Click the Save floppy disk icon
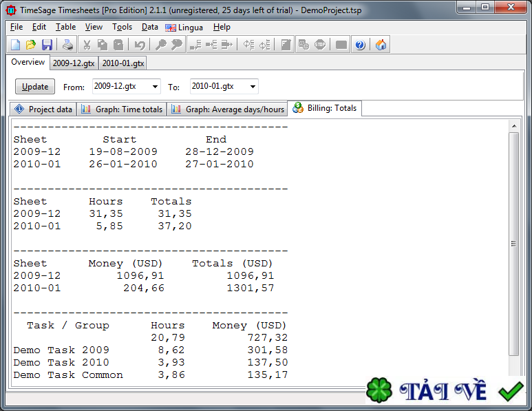Image resolution: width=532 pixels, height=411 pixels. (47, 45)
